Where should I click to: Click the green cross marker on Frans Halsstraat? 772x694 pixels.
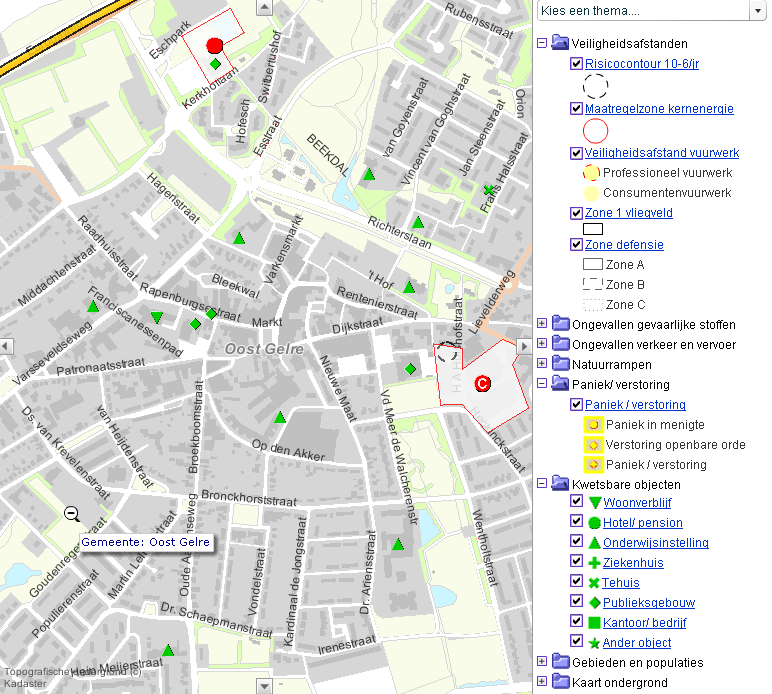click(x=488, y=189)
